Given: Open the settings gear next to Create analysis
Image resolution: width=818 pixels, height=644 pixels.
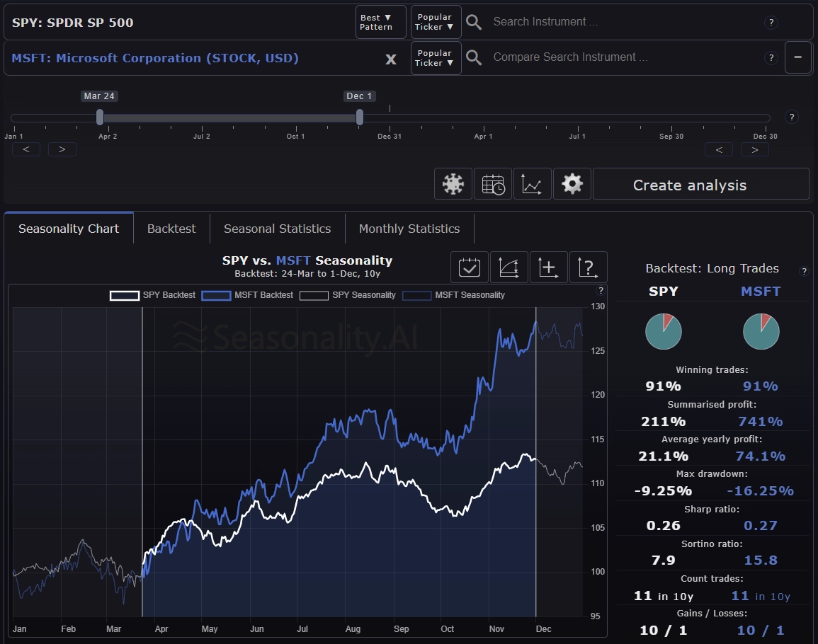Looking at the screenshot, I should pos(572,183).
